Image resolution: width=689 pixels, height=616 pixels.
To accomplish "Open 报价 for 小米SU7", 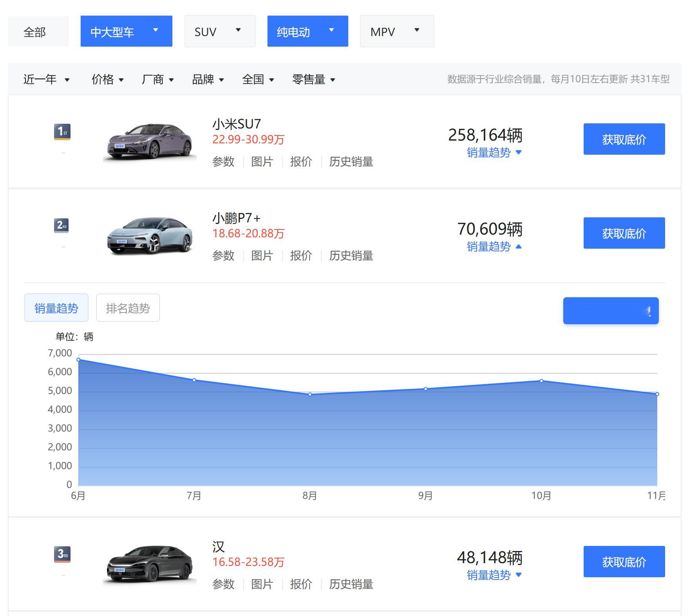I will coord(301,162).
